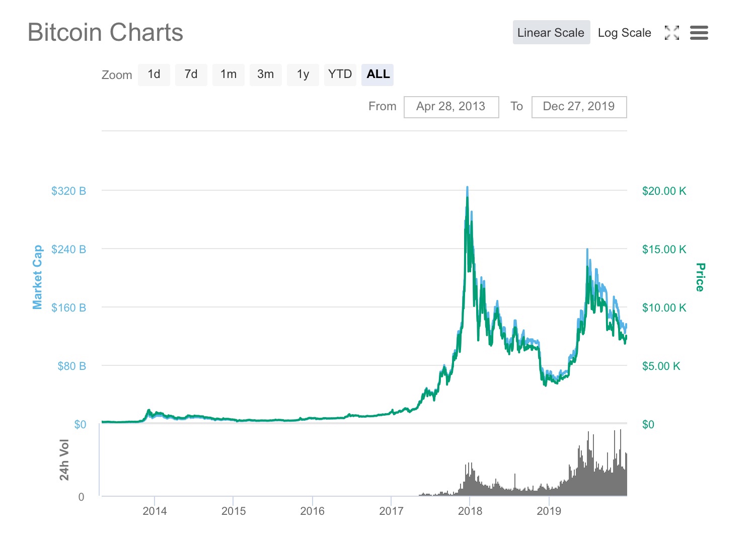Click the 2018 timeline label

pos(470,511)
